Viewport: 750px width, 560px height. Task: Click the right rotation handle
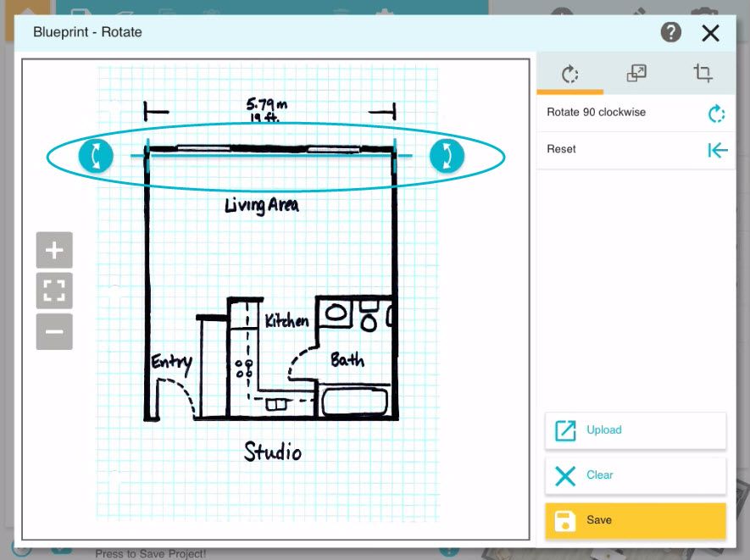pos(447,155)
